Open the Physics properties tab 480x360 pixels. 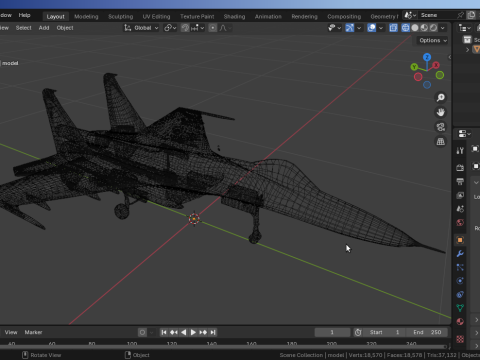pyautogui.click(x=460, y=281)
